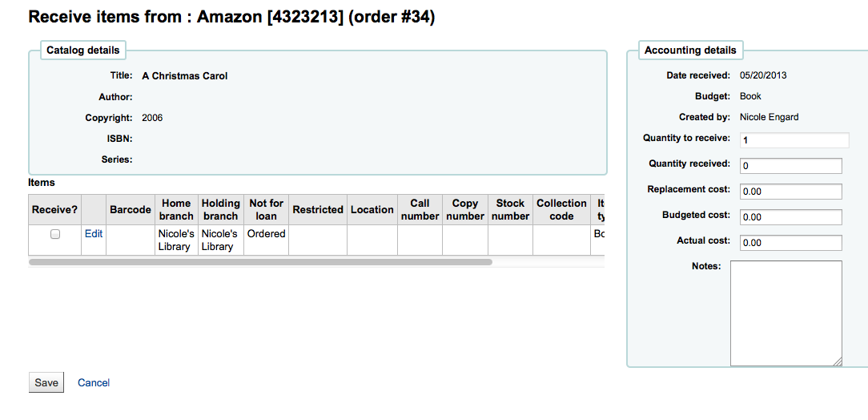Viewport: 868px width, 420px height.
Task: Click the Ordered status cell
Action: (267, 234)
